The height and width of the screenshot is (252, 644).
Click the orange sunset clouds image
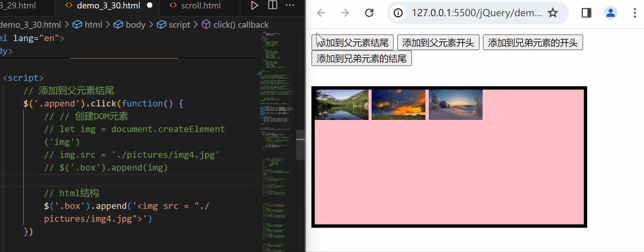(x=399, y=105)
